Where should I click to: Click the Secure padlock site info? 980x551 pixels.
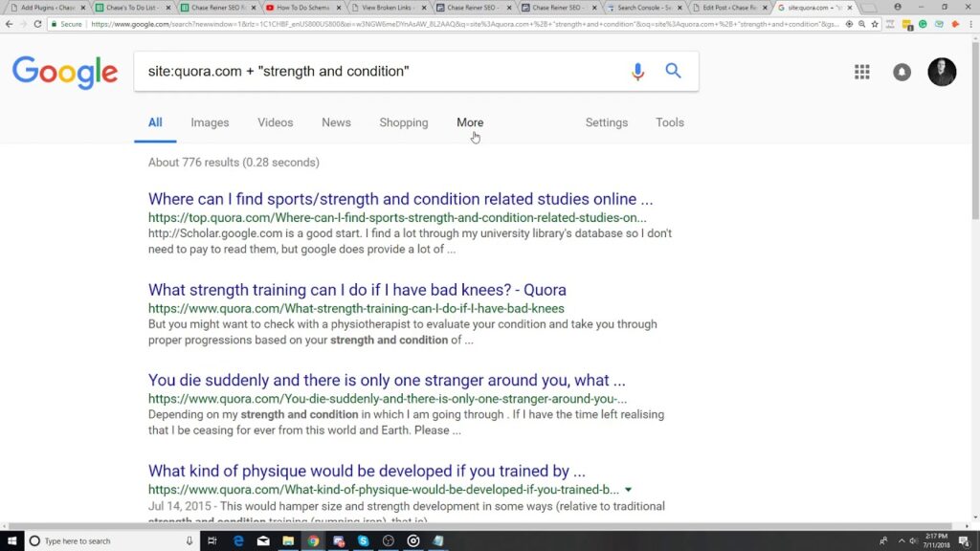point(67,24)
